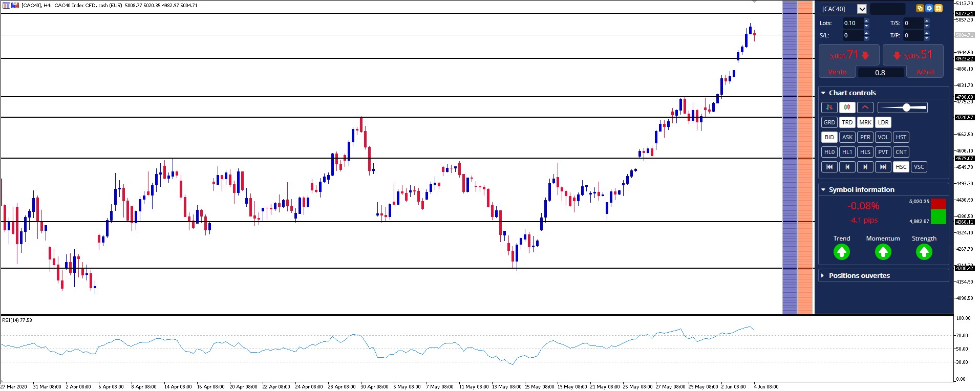Click the Vente sell button

pyautogui.click(x=838, y=72)
